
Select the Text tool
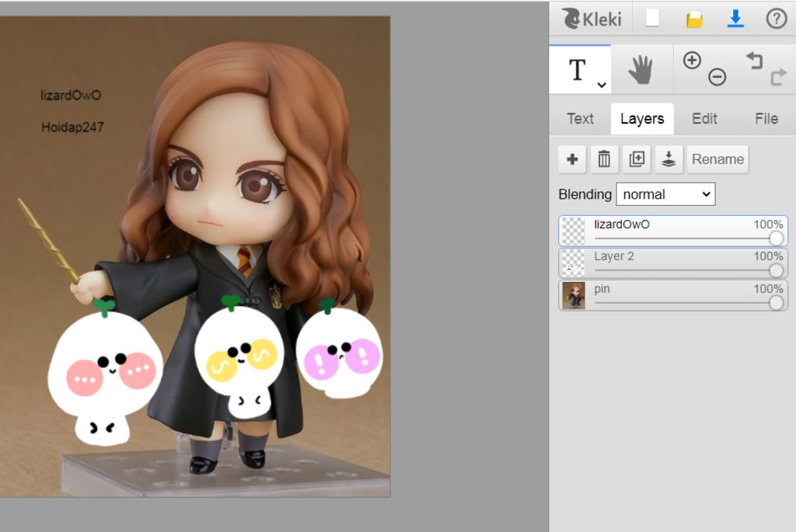pyautogui.click(x=578, y=69)
